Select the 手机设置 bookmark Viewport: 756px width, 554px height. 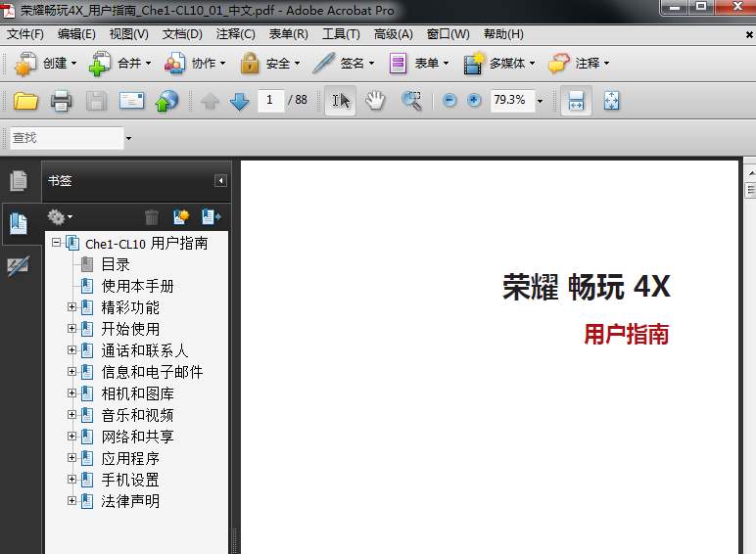coord(130,480)
